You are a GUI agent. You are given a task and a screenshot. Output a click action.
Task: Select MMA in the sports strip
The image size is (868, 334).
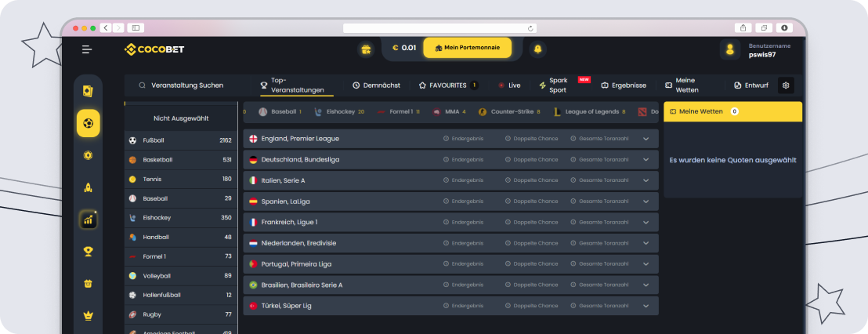point(449,112)
